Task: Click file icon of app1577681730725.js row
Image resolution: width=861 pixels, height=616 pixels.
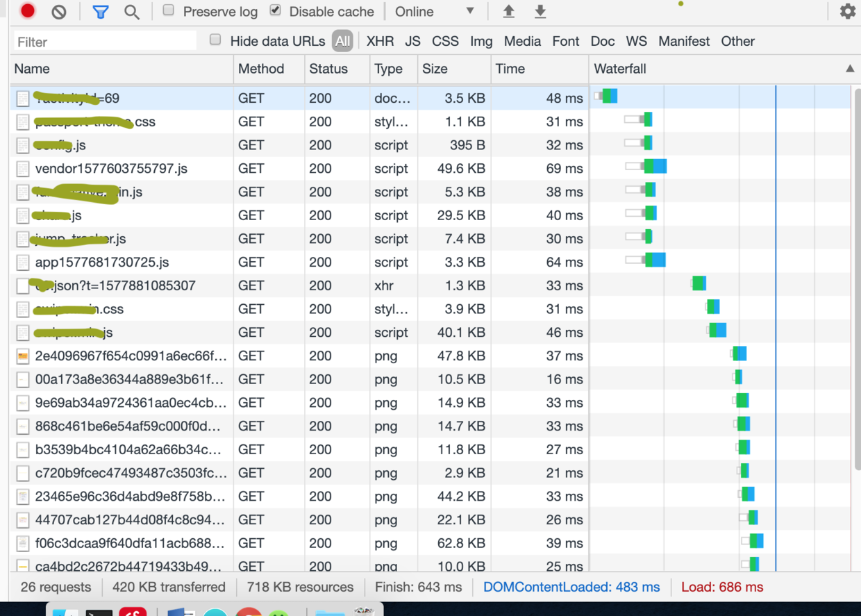Action: coord(23,263)
